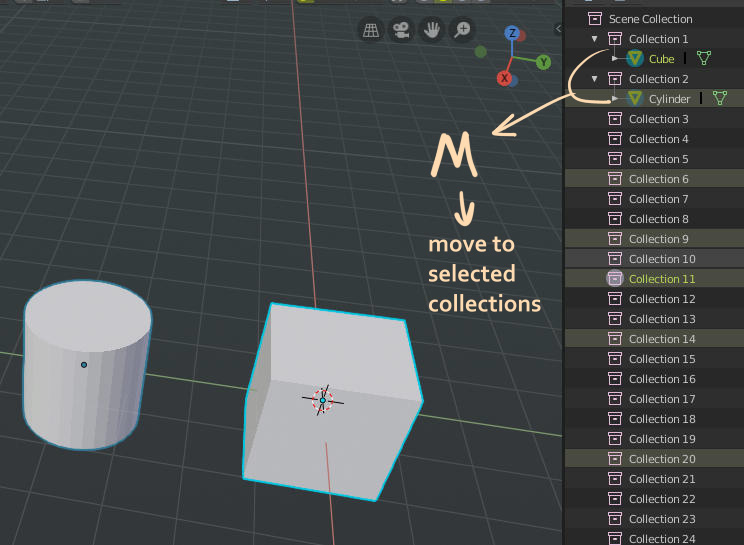The height and width of the screenshot is (545, 744).
Task: Click the Collection 14 box icon
Action: click(615, 339)
